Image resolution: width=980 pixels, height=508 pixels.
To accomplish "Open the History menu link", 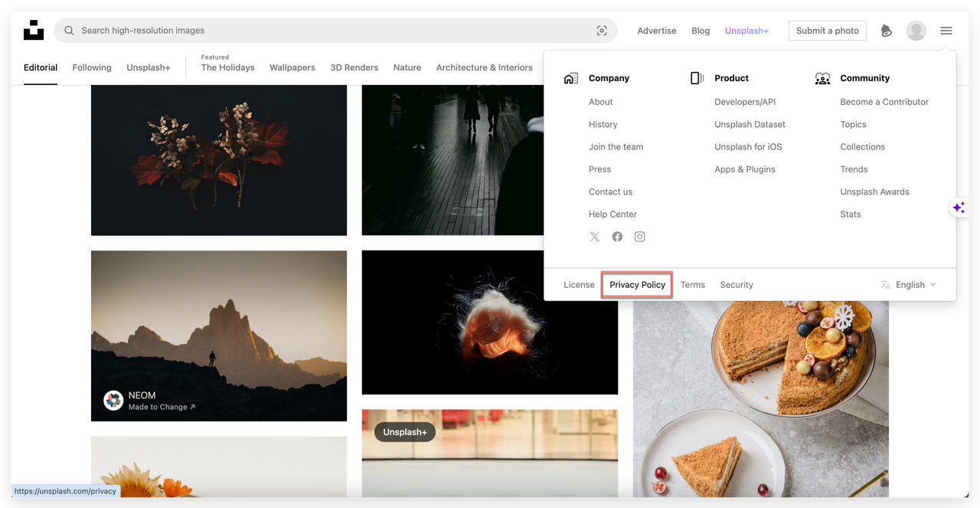I will [x=603, y=124].
